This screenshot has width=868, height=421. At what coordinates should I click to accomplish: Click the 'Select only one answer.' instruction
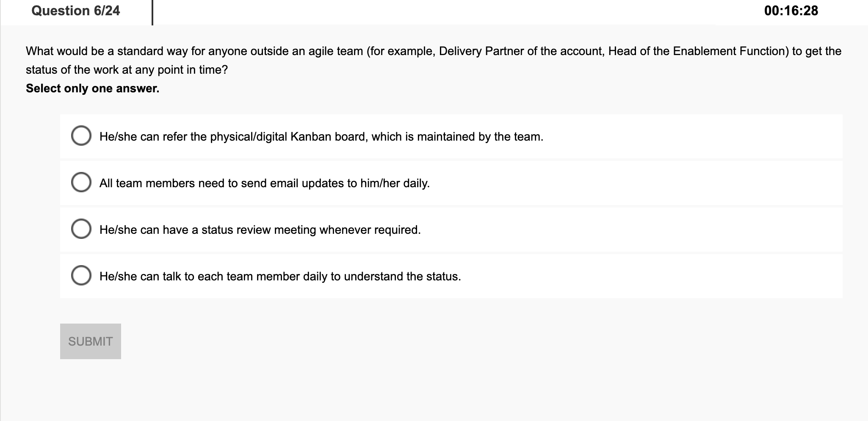point(93,88)
